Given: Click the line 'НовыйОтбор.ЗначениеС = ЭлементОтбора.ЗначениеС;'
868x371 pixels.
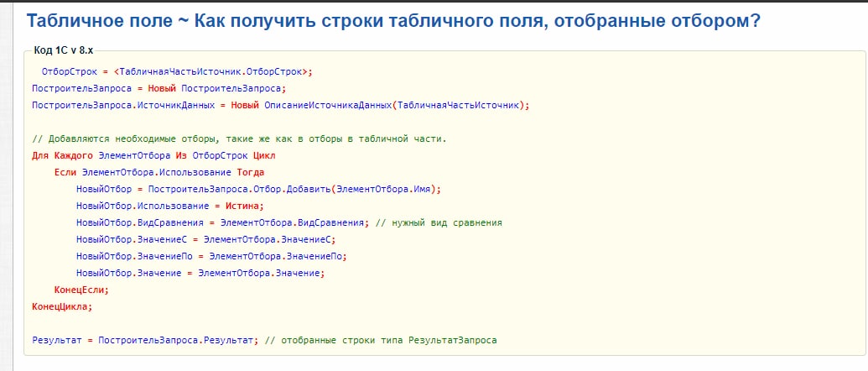Looking at the screenshot, I should pos(206,240).
